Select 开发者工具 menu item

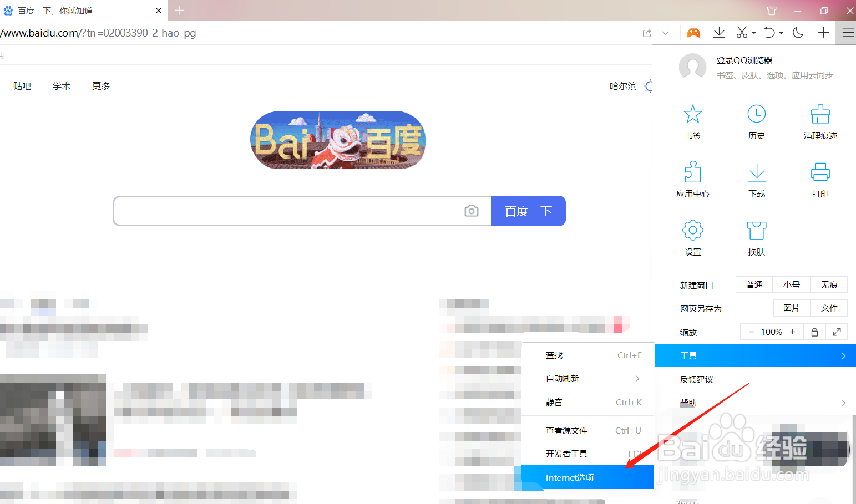pyautogui.click(x=588, y=454)
